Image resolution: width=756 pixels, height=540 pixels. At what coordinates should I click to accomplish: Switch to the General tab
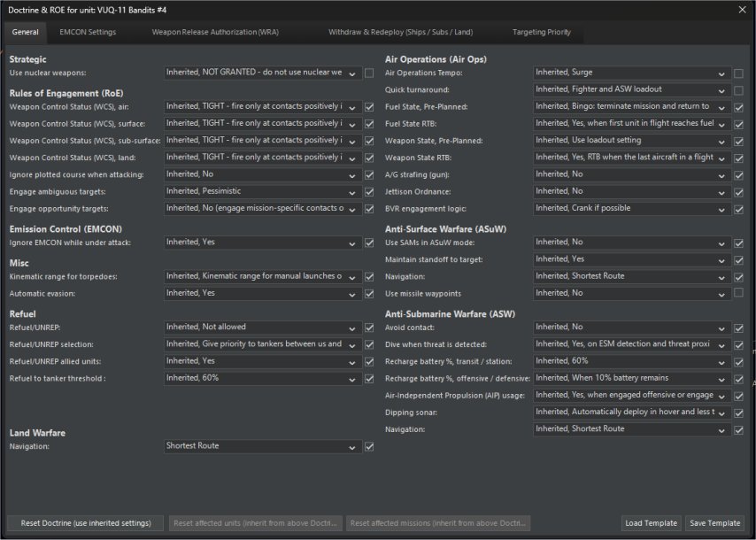point(25,32)
